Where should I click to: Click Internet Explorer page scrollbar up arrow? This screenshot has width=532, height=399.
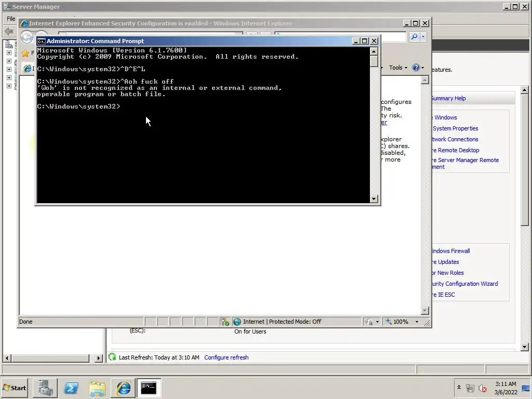point(425,80)
